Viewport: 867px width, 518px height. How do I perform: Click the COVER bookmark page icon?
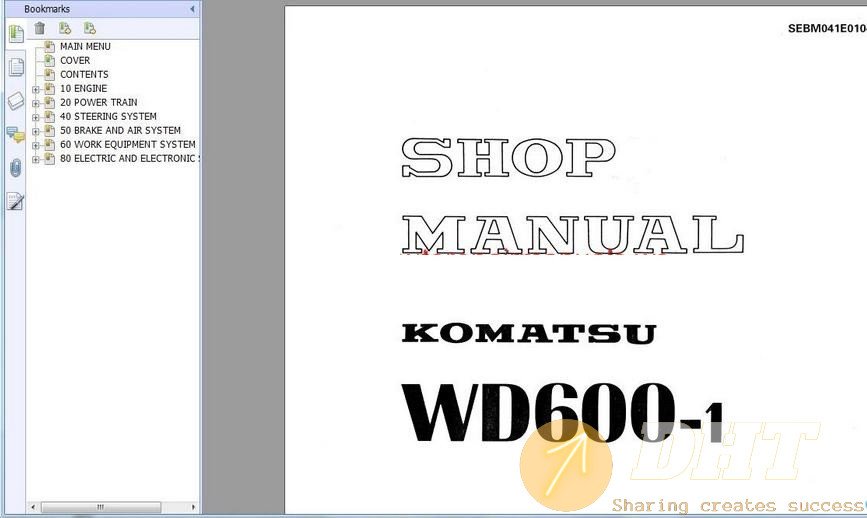[49, 60]
